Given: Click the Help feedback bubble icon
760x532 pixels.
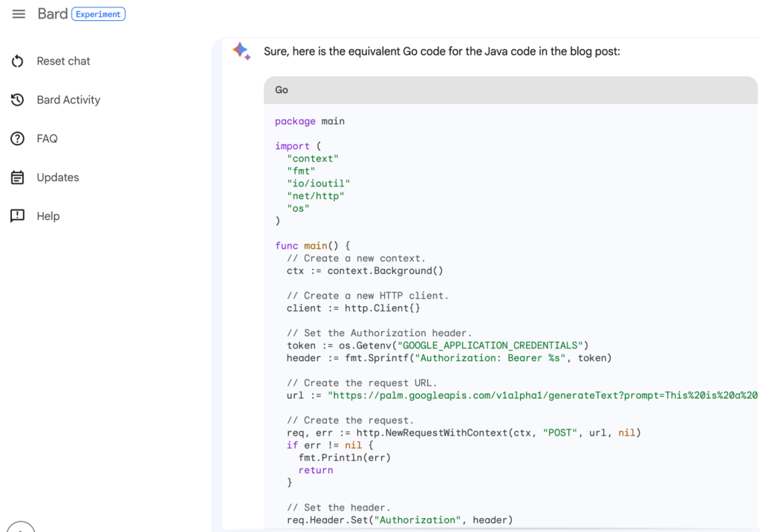Looking at the screenshot, I should pyautogui.click(x=18, y=216).
